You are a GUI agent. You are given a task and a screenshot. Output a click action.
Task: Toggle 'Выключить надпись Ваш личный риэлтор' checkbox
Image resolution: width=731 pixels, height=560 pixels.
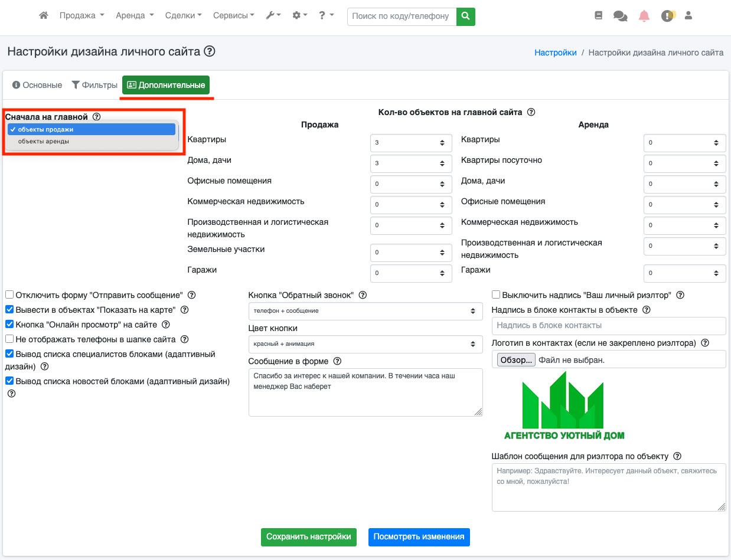click(496, 294)
